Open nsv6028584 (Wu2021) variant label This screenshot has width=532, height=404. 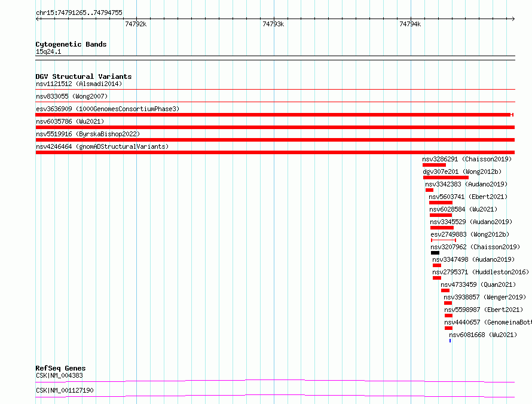pos(463,209)
